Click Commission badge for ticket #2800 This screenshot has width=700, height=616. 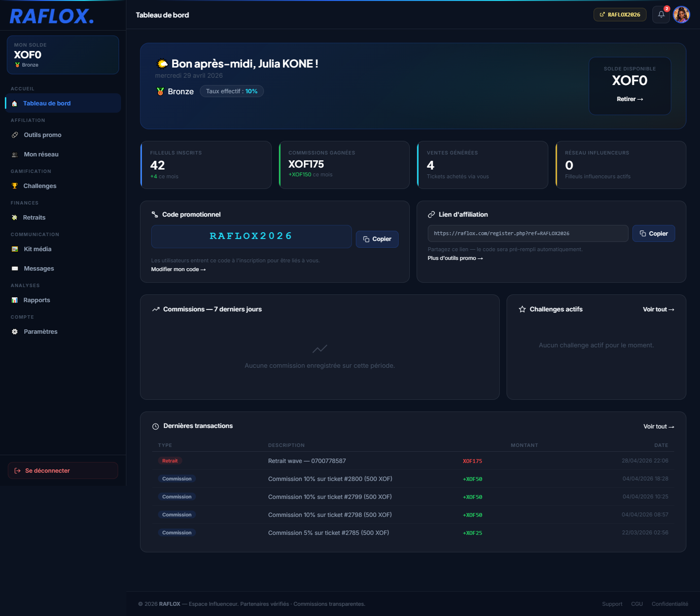click(x=177, y=479)
